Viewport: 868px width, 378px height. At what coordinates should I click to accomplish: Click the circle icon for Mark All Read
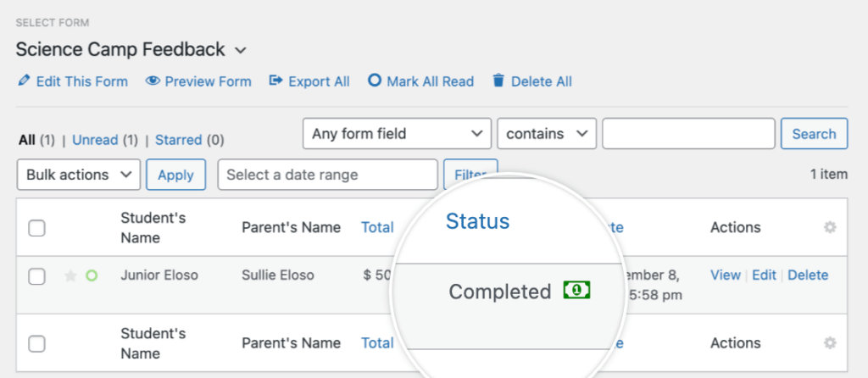[374, 81]
